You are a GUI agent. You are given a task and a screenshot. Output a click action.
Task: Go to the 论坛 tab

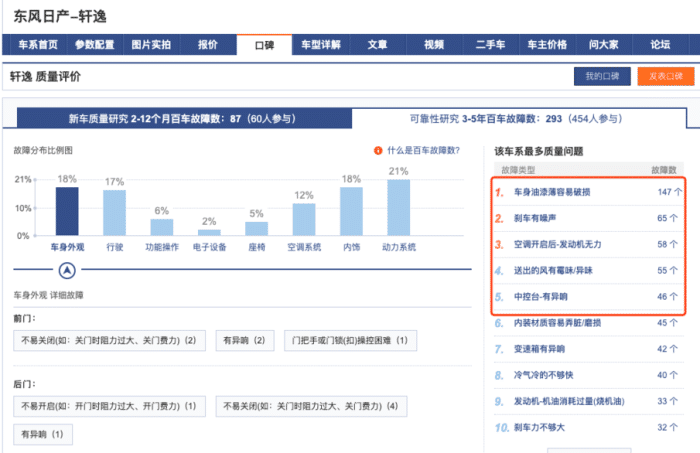[660, 45]
